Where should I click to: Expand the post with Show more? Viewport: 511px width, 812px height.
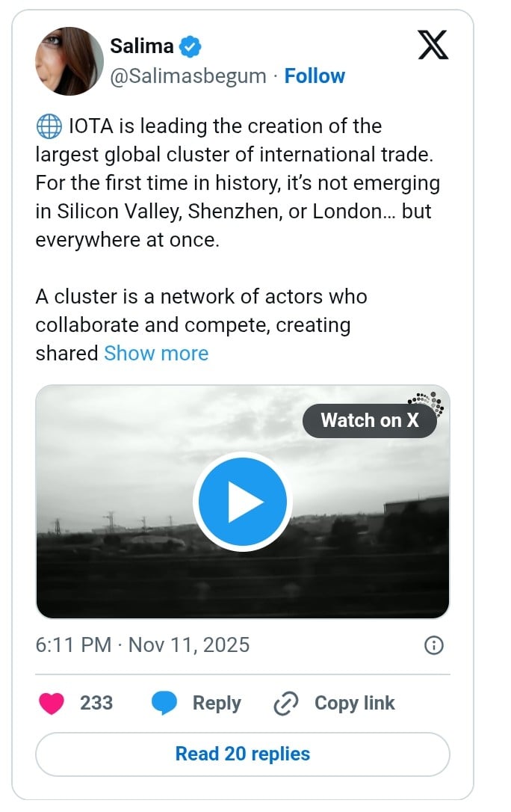[x=155, y=353]
